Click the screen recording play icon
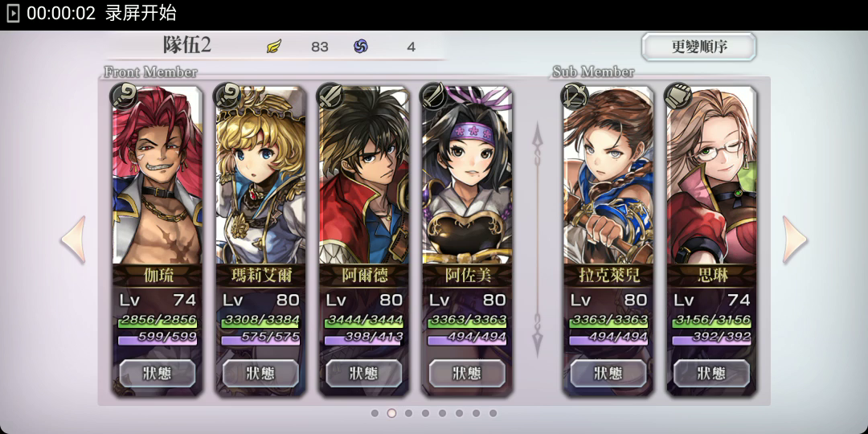Screen dimensions: 868x434 click(13, 14)
